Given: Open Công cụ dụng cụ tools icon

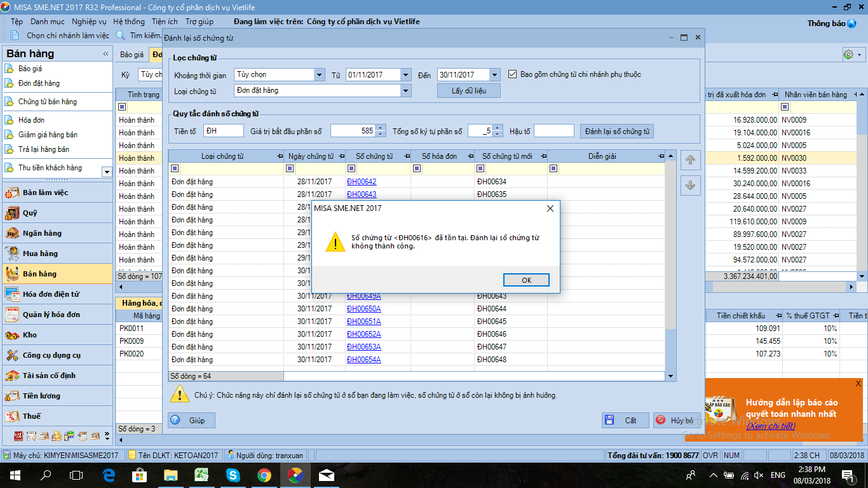Looking at the screenshot, I should click(12, 355).
